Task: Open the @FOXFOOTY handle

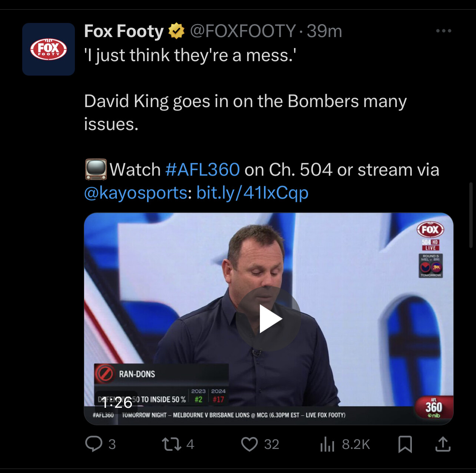Action: (x=243, y=31)
